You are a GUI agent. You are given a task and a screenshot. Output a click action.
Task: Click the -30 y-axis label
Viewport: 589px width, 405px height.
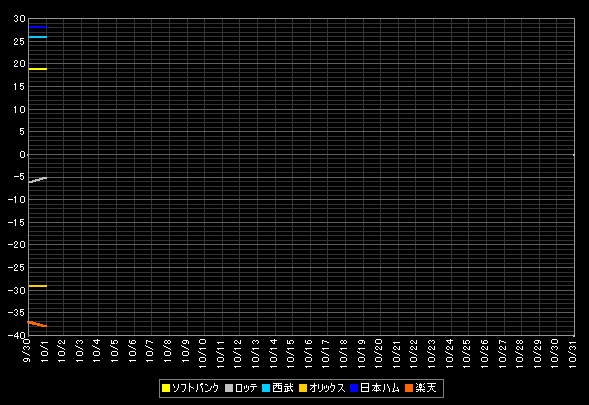point(17,290)
